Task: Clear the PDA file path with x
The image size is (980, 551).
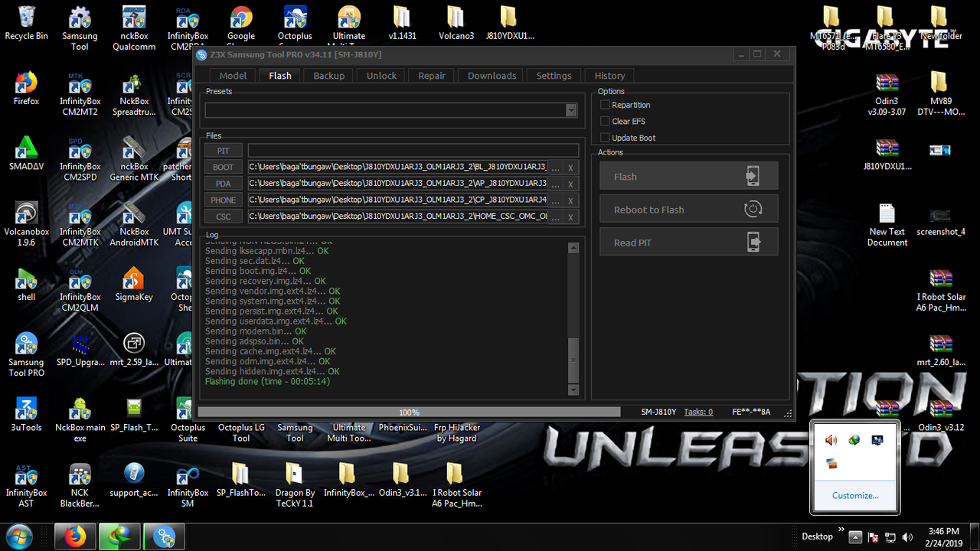Action: click(x=570, y=184)
